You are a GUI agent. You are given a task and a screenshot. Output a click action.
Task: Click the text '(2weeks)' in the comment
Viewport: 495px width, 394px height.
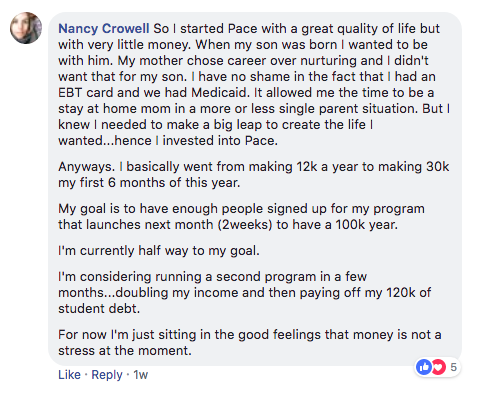[245, 225]
